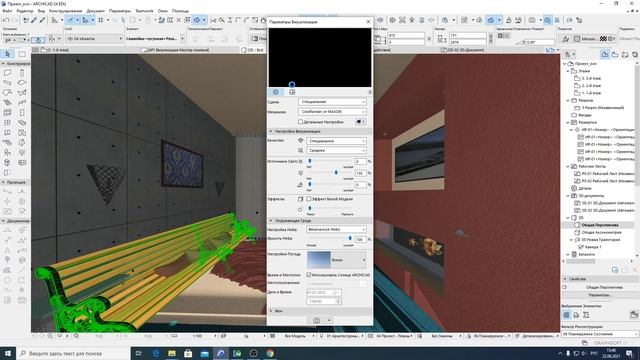Click the selected elements icon in Navigator bottom

click(x=567, y=315)
